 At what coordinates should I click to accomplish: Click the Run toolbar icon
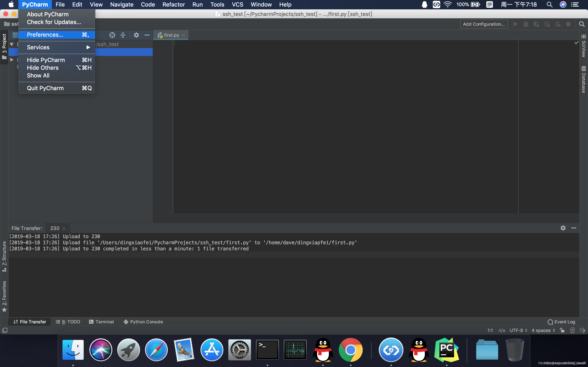click(x=516, y=24)
